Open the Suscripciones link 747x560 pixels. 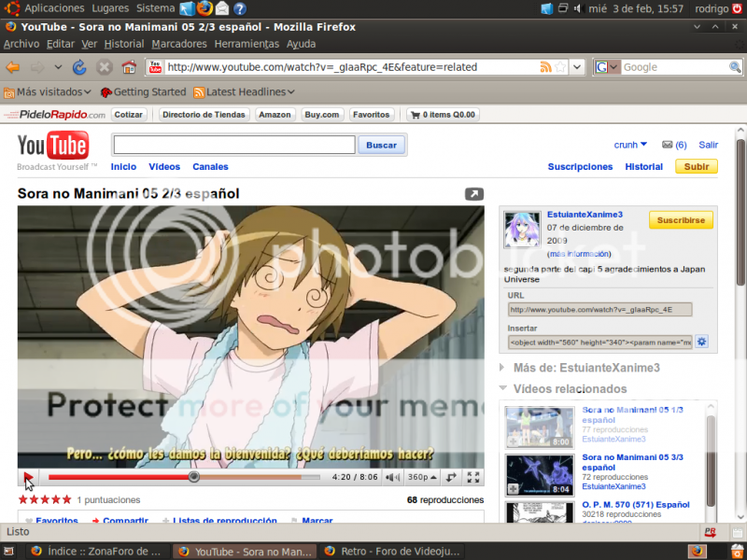point(580,167)
